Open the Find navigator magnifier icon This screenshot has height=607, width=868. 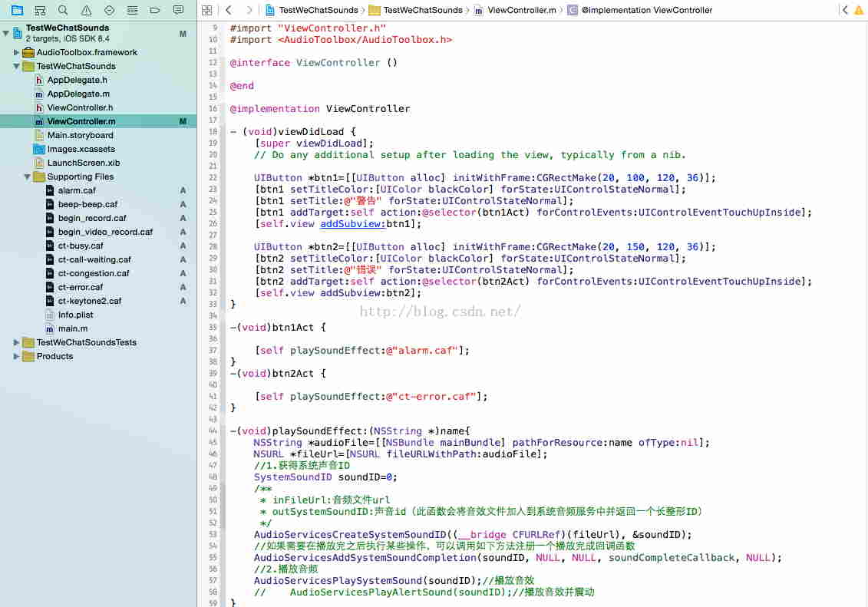tap(63, 10)
